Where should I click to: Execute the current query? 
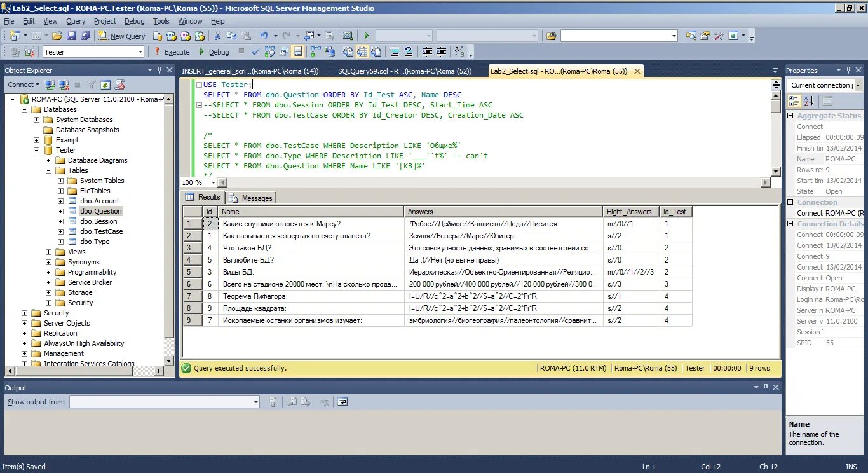click(x=172, y=52)
